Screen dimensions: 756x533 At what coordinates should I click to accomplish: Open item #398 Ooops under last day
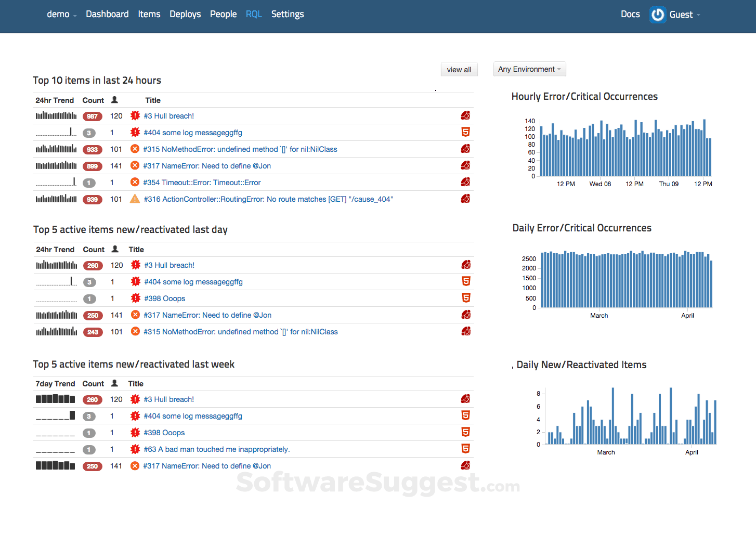pyautogui.click(x=165, y=298)
